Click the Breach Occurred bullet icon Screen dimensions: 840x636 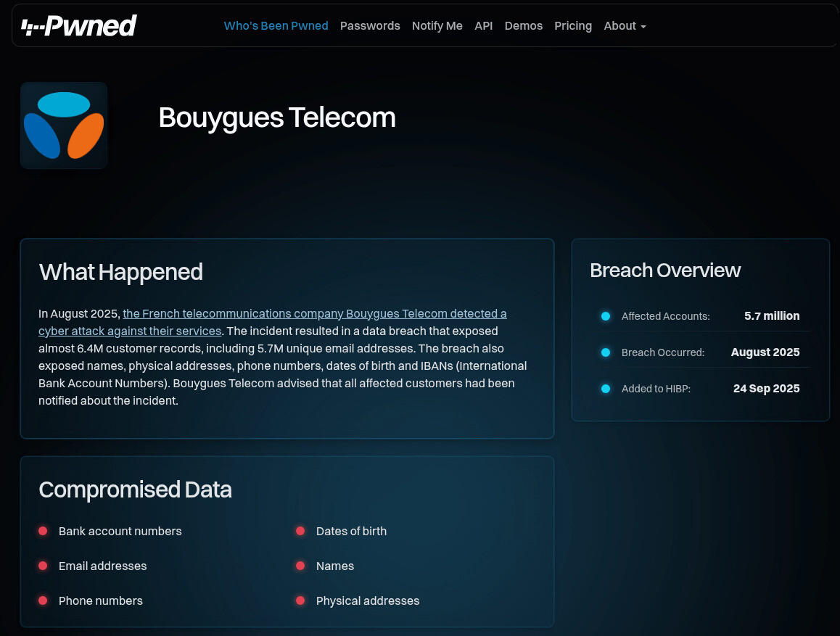click(x=606, y=352)
